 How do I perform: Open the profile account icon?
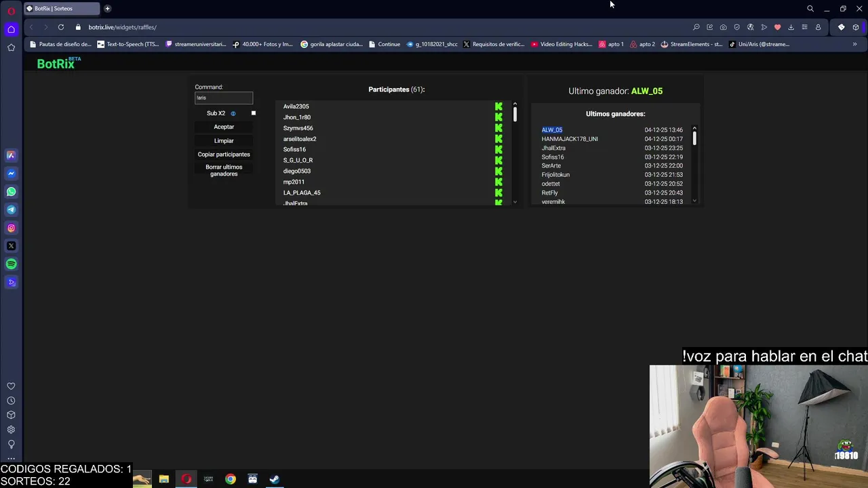(818, 27)
